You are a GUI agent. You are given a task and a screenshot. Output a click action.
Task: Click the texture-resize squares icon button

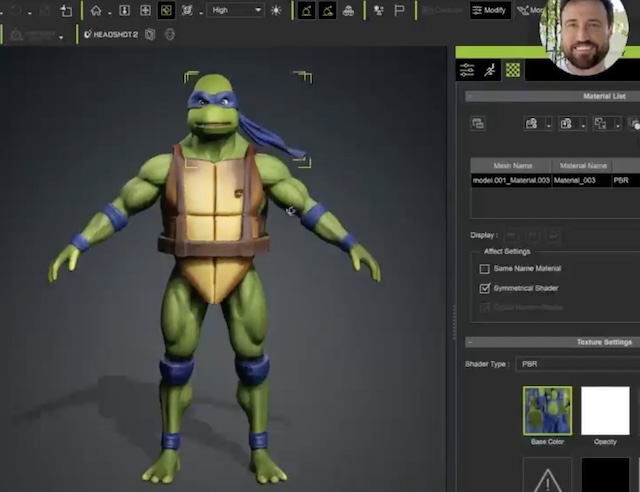point(600,123)
